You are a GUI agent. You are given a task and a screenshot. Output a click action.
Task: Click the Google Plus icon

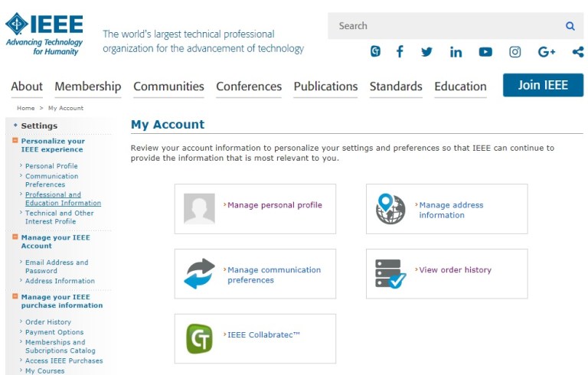point(546,51)
